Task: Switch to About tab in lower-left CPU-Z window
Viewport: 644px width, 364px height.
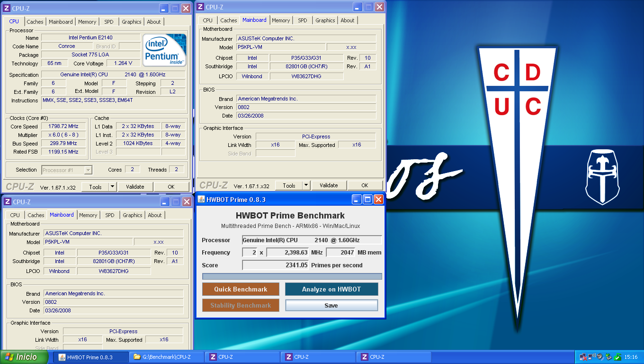Action: 155,215
